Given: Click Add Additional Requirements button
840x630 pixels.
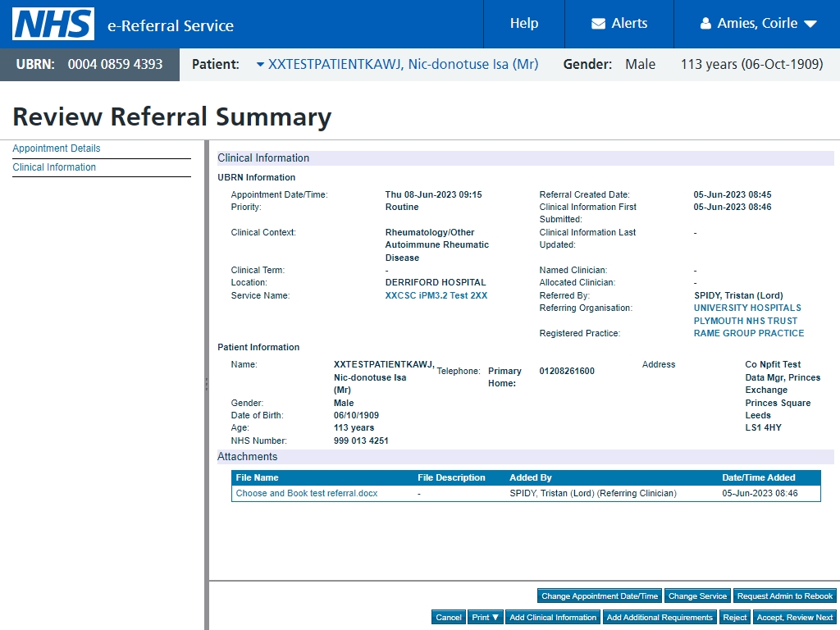Looking at the screenshot, I should point(660,617).
